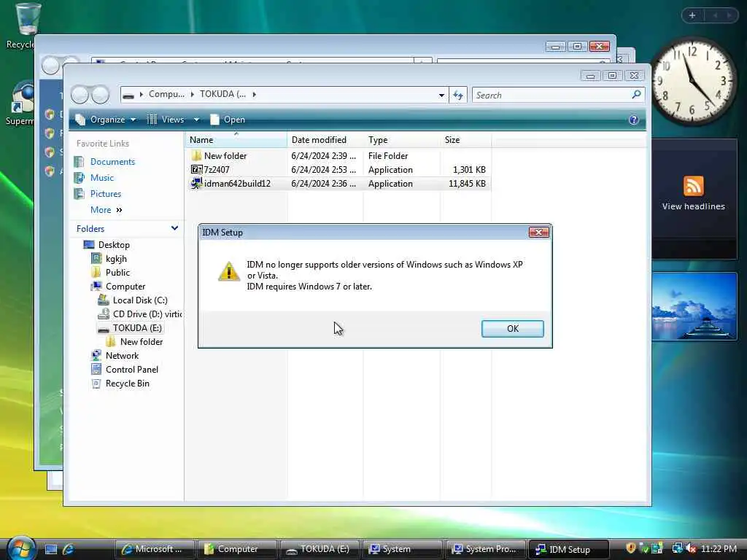Switch to IDM Setup taskbar button

point(568,549)
